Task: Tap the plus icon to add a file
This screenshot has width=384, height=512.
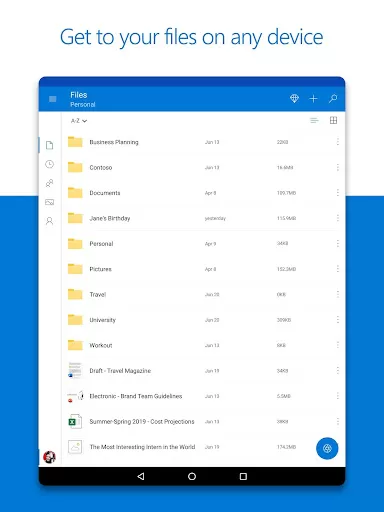Action: 313,99
